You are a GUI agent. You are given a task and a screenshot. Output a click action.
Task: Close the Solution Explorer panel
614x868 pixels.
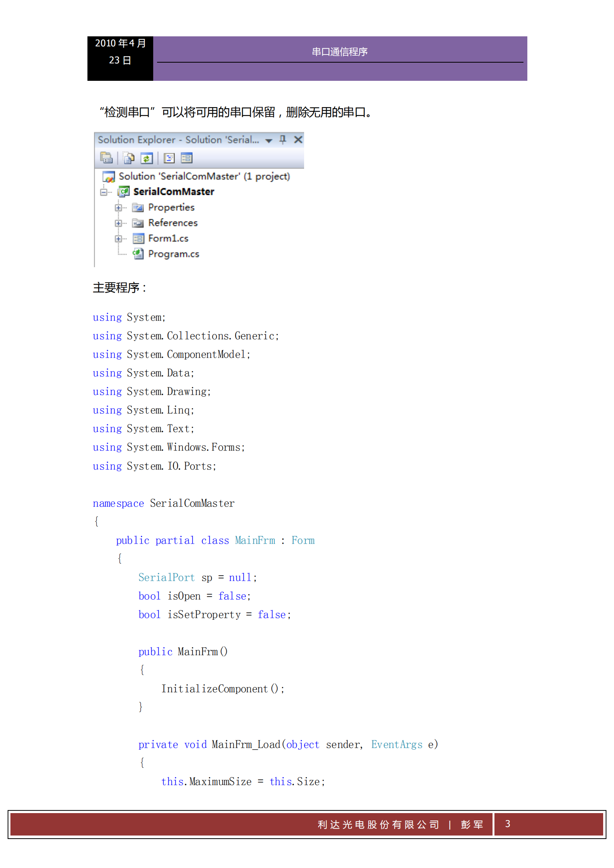pyautogui.click(x=298, y=140)
